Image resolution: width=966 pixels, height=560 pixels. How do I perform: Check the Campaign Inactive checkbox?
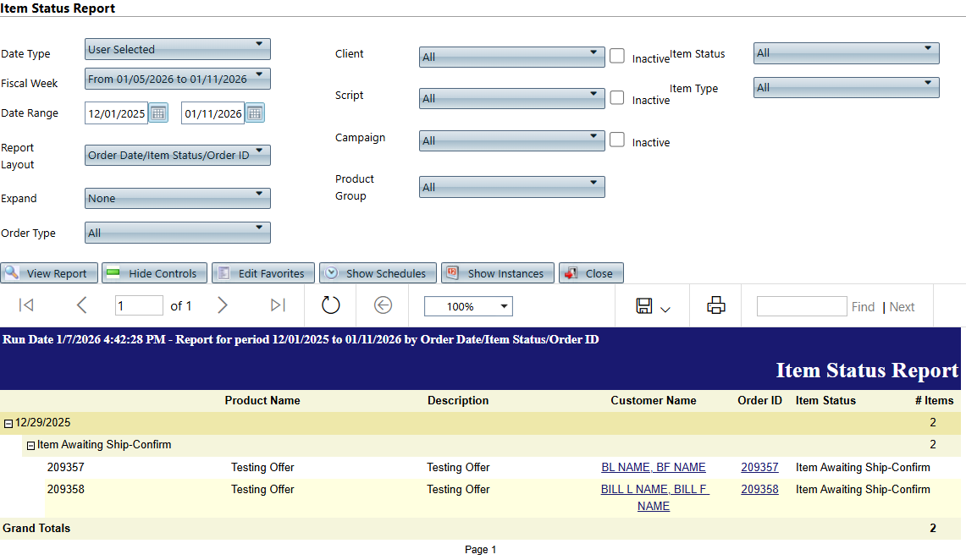tap(617, 140)
